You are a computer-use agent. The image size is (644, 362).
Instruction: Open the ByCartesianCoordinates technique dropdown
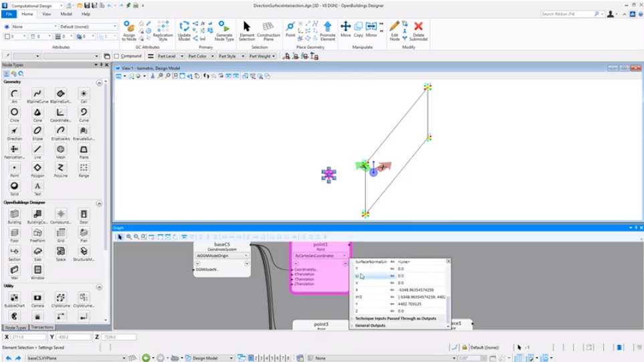tap(320, 256)
